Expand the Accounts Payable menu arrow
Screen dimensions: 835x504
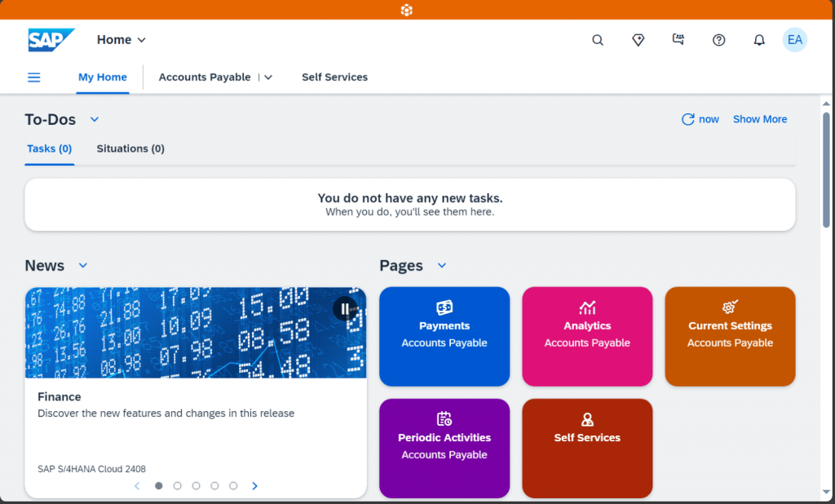pyautogui.click(x=268, y=77)
